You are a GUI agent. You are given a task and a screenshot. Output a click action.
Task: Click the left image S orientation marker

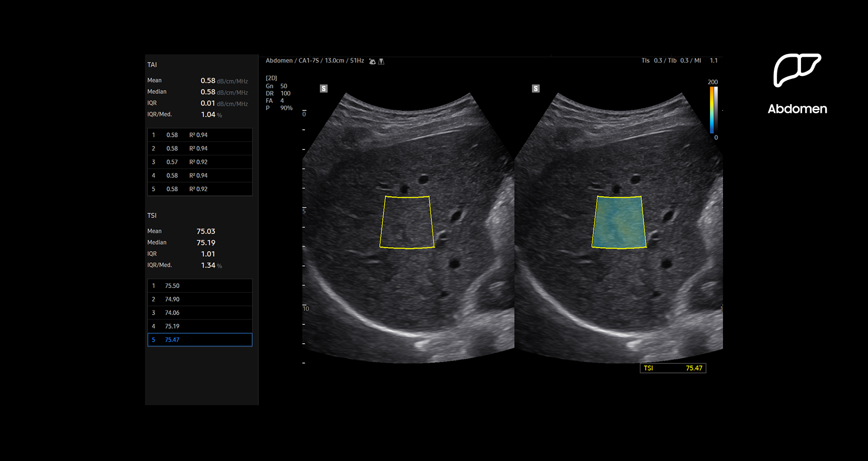tap(324, 89)
